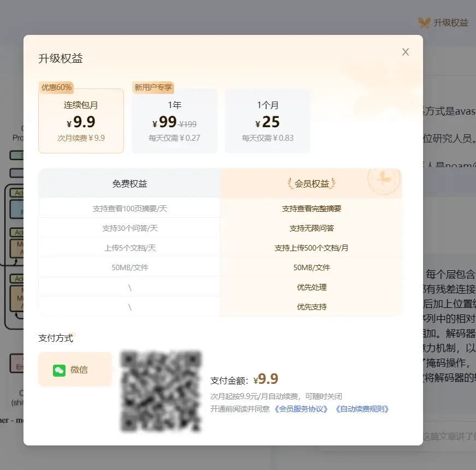Open the 《自动续费规则》 link
476x470 pixels.
coord(362,409)
